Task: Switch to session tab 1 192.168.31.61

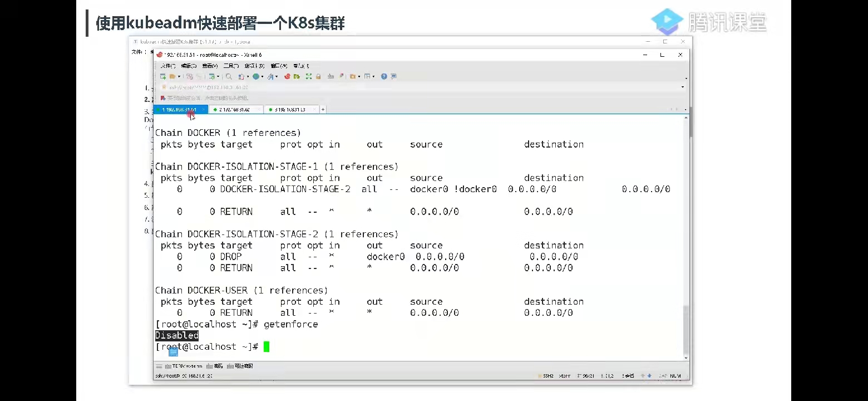Action: 181,110
